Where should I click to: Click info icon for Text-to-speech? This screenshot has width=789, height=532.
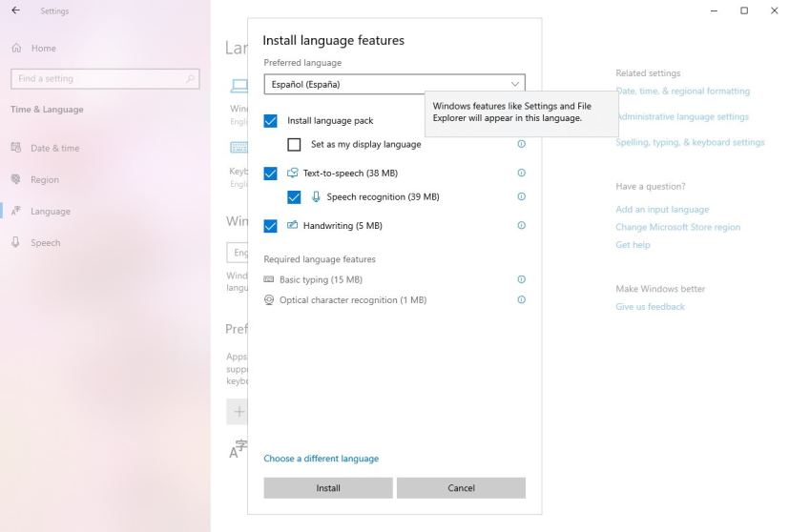click(x=521, y=173)
